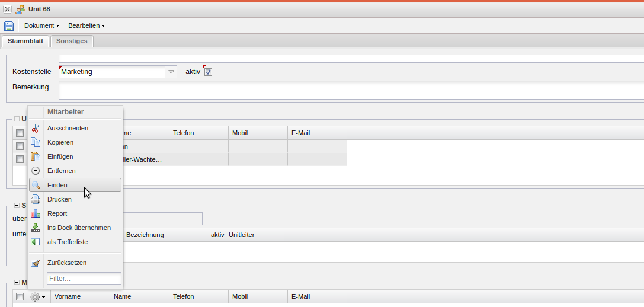Screen dimensions: 644x307
Task: Uncheck the aktiv checkbox
Action: 208,72
